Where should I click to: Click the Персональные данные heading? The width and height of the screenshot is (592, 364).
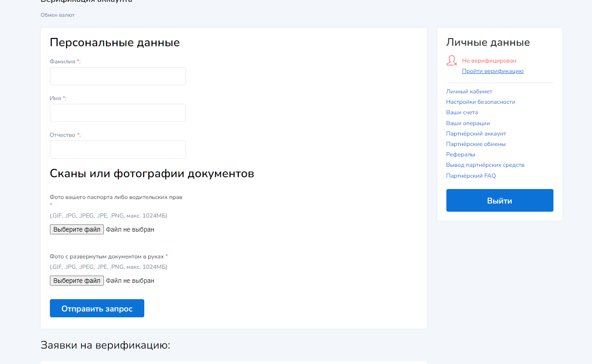click(115, 43)
